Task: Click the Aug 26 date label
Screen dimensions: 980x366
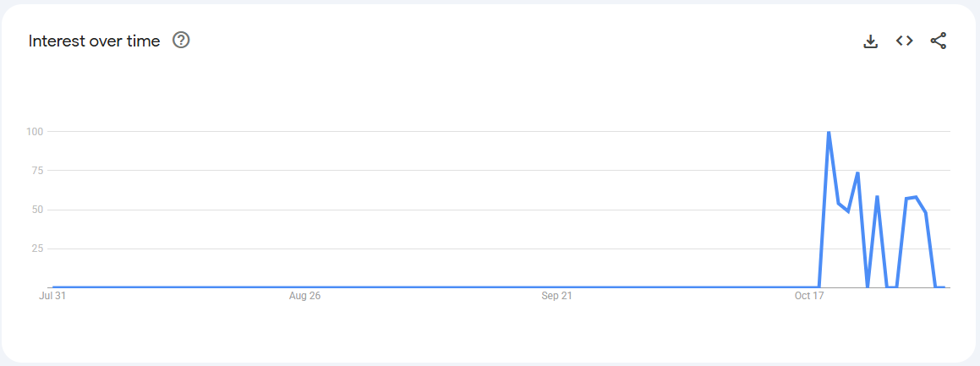Action: 304,296
